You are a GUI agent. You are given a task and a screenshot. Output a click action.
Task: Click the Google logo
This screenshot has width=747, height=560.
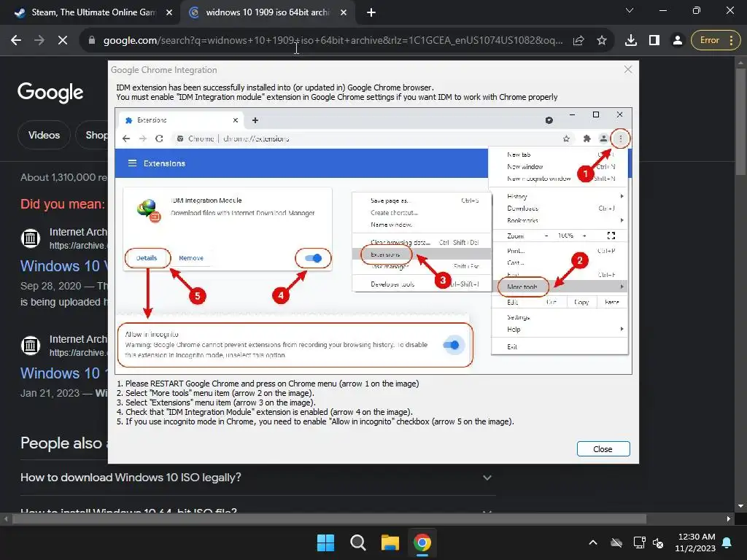(50, 93)
